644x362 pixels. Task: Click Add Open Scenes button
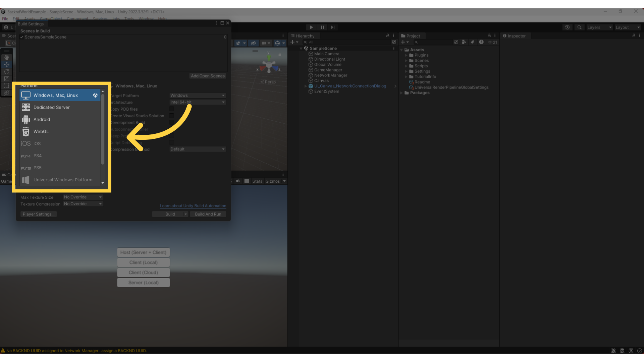[x=208, y=76]
